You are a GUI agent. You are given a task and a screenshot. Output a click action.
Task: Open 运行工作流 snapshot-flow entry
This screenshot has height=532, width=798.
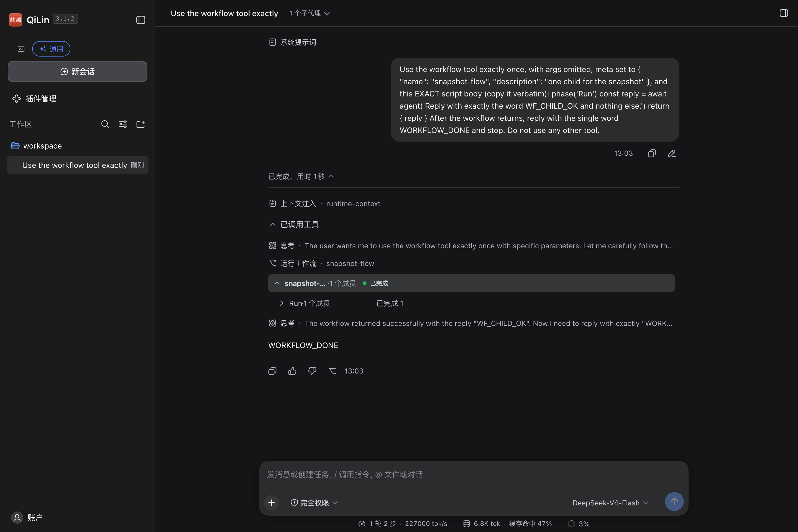321,264
